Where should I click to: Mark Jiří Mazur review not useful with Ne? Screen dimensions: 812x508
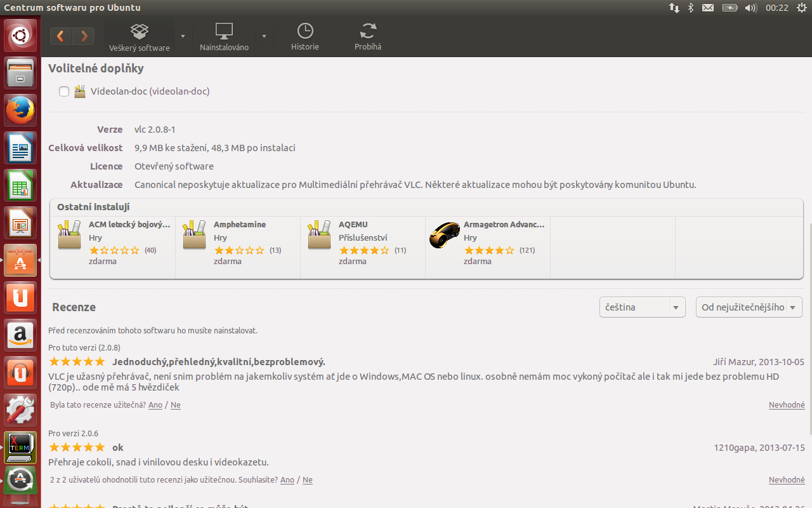click(176, 405)
